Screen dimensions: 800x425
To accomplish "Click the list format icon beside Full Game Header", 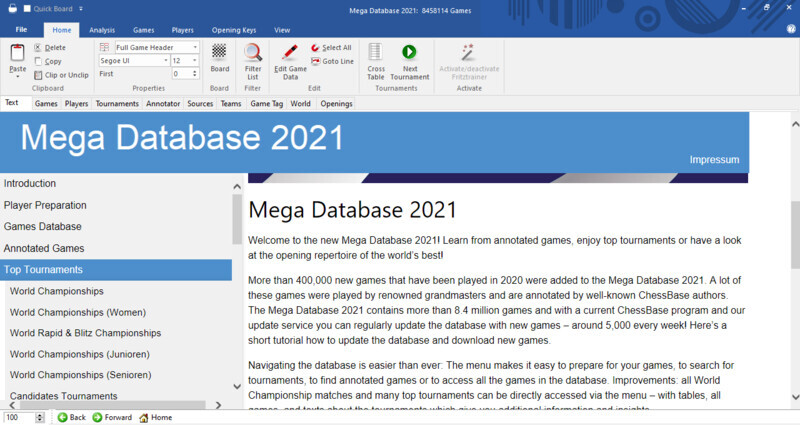I will tap(104, 47).
